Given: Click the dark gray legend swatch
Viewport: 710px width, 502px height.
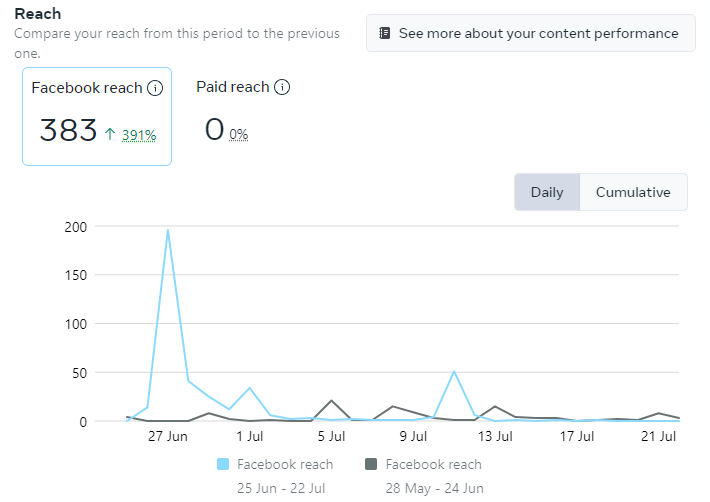Looking at the screenshot, I should 371,464.
